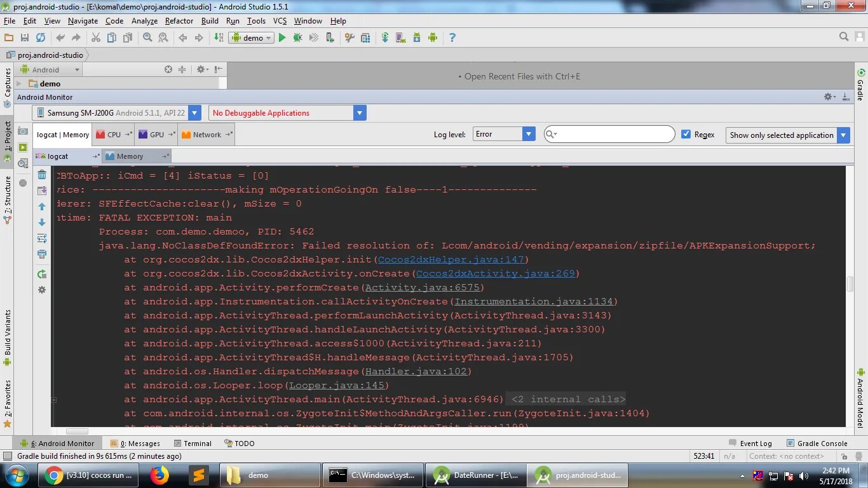Click the Debug app bug icon
The image size is (868, 488).
pos(297,38)
